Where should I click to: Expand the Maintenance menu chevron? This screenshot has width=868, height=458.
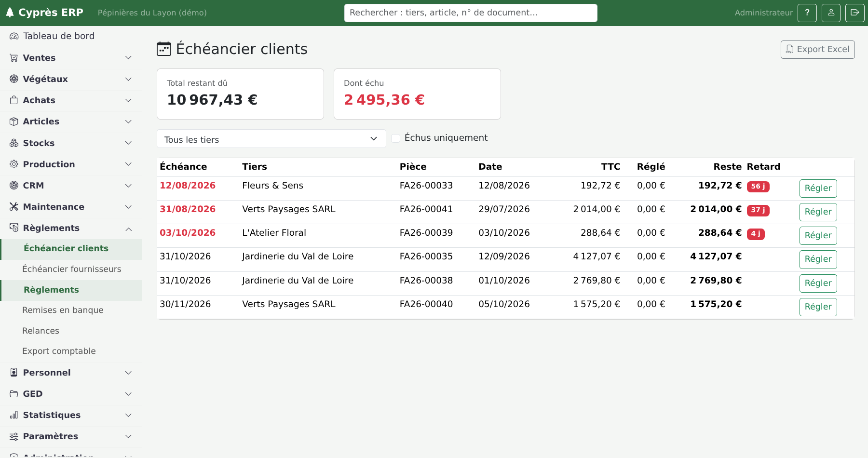point(128,207)
